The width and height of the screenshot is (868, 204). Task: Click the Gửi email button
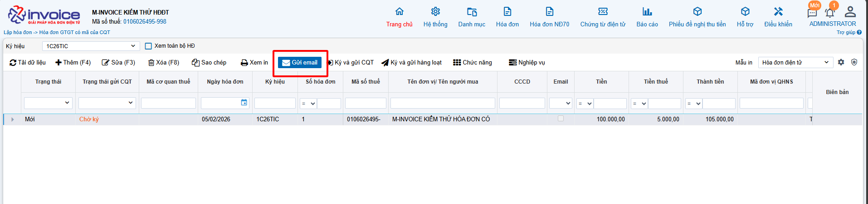click(300, 63)
